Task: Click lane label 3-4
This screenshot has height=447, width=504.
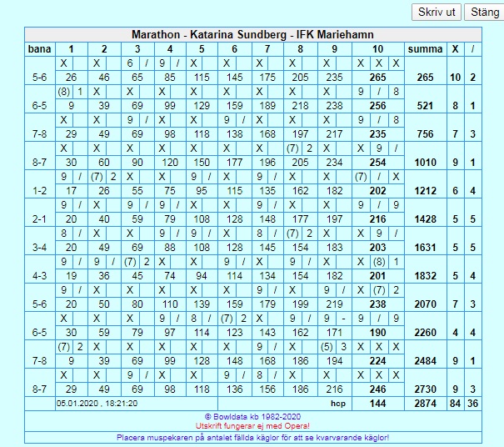Action: (x=39, y=247)
